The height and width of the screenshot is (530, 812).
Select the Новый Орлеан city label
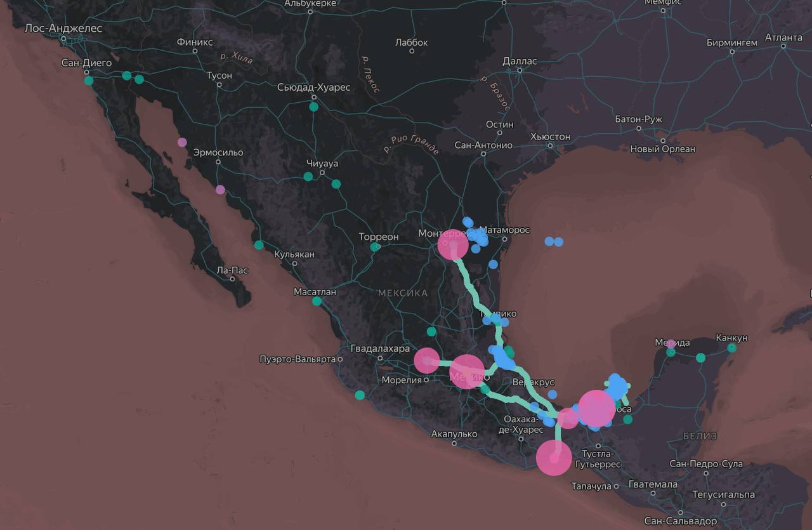click(x=662, y=149)
